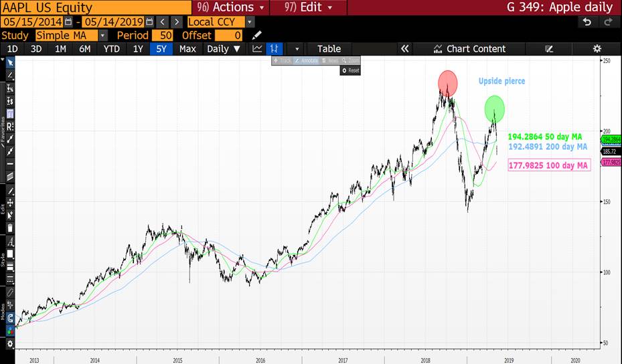The image size is (622, 364).
Task: Open the Daily periodicity dropdown
Action: point(224,49)
